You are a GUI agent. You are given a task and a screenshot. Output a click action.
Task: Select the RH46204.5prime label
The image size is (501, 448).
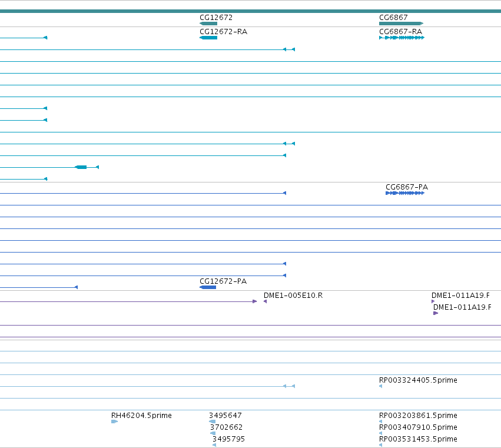coord(141,416)
